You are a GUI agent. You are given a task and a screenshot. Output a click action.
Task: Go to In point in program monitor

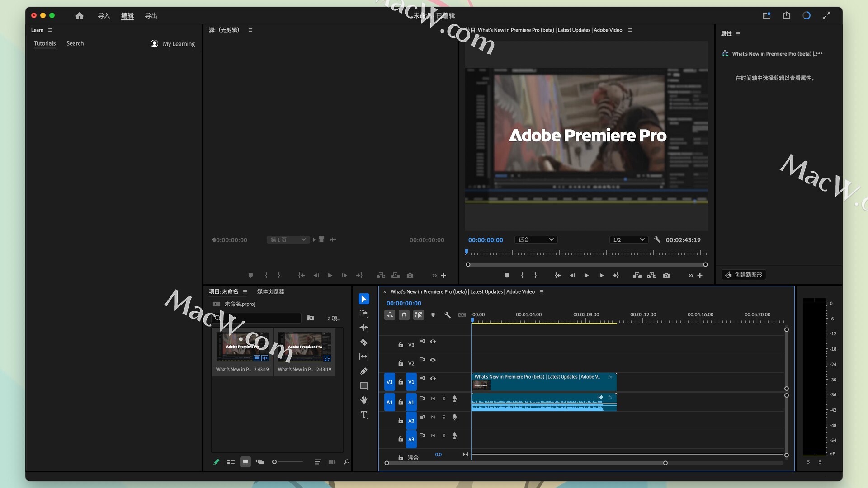558,275
